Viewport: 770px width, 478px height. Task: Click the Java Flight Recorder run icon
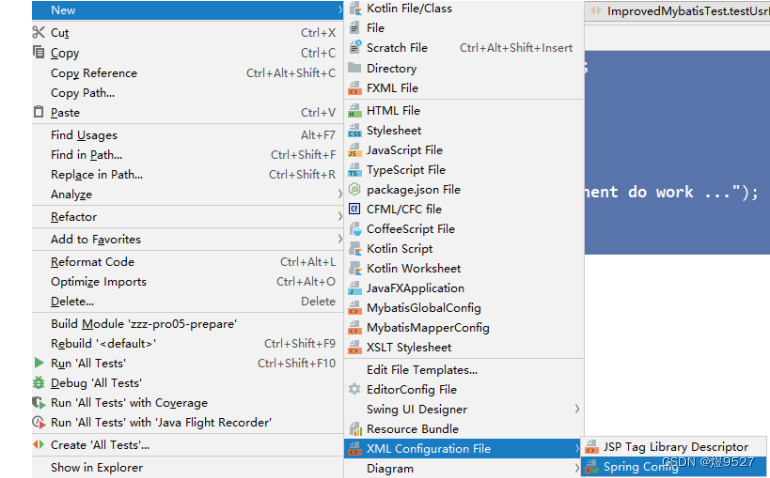tap(39, 422)
